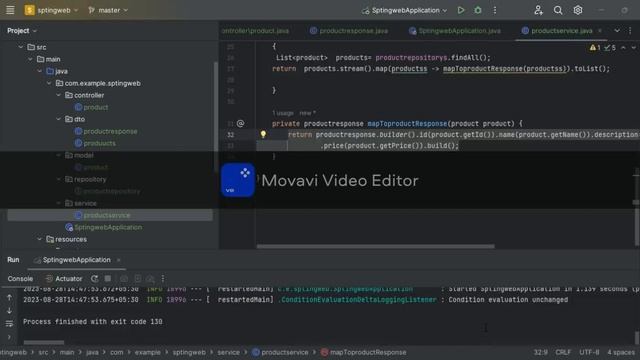Screen dimensions: 640x360
Task: Run SptingwebApplication with the play icon
Action: pos(461,10)
